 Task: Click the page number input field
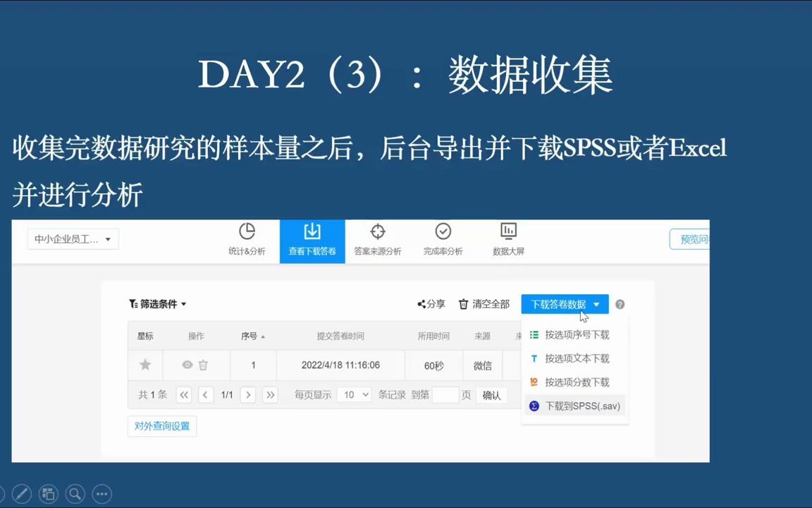[447, 395]
